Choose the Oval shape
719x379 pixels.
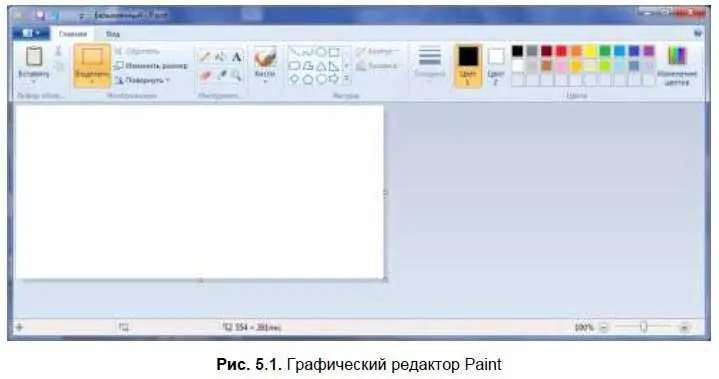(321, 52)
